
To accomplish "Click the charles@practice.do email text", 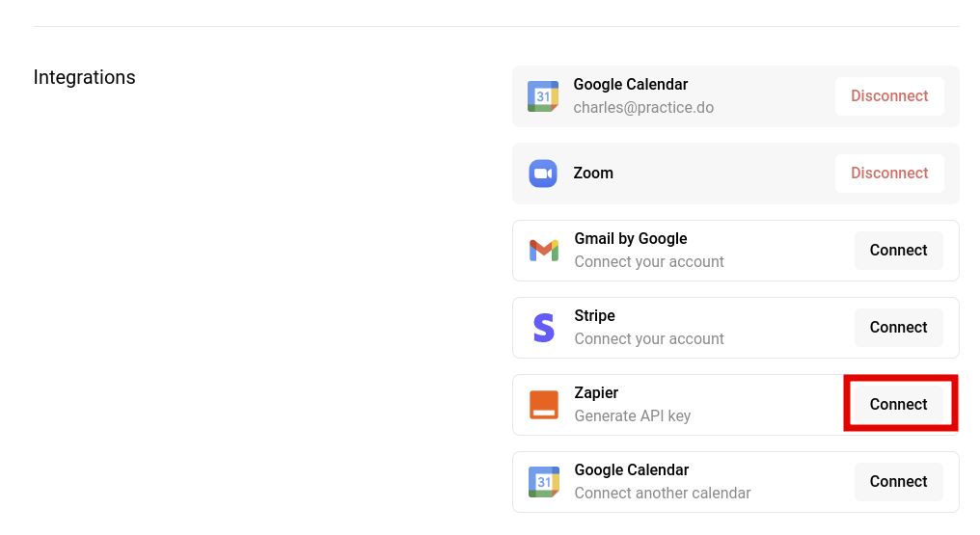I will tap(643, 107).
